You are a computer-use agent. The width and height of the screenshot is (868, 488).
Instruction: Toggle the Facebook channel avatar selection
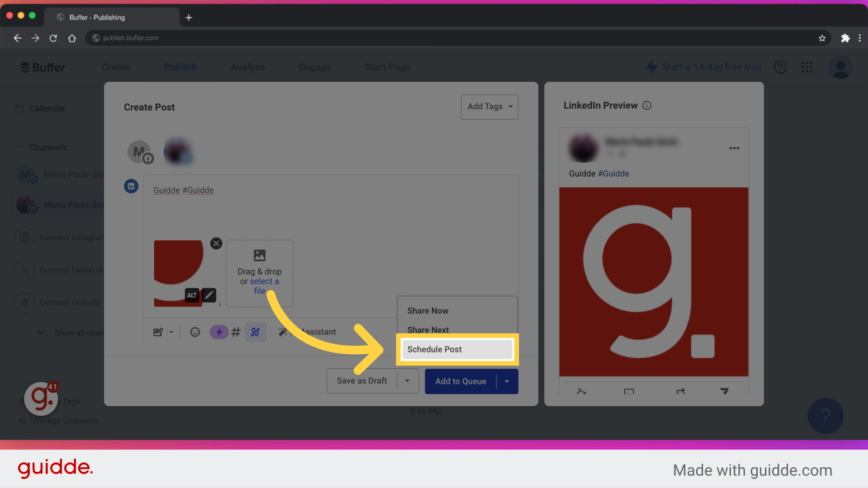[x=140, y=151]
